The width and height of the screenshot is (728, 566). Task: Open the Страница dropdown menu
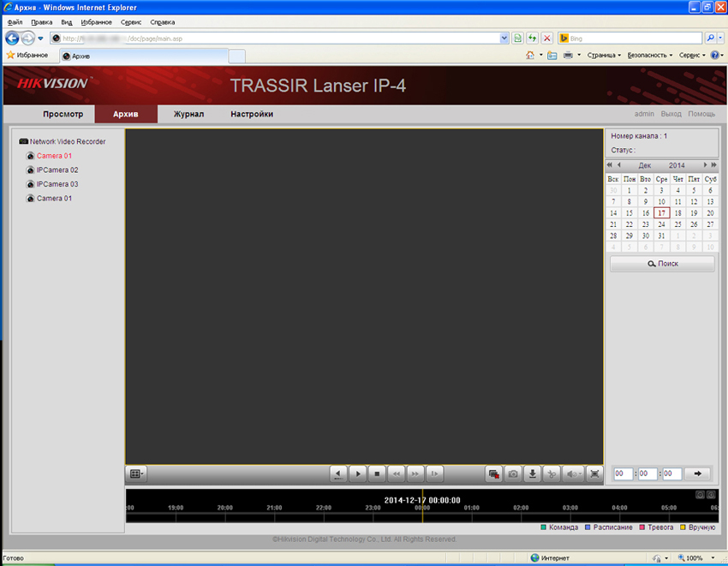coord(604,55)
